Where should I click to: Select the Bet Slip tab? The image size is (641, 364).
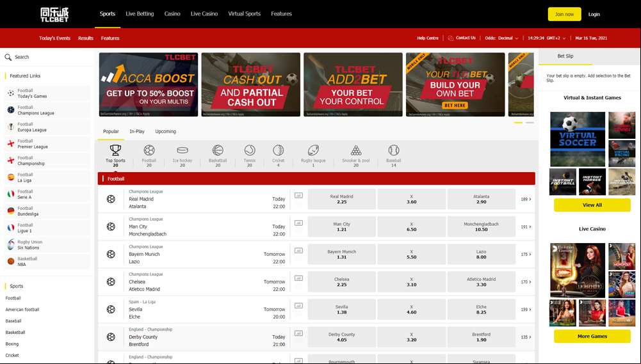(x=565, y=56)
